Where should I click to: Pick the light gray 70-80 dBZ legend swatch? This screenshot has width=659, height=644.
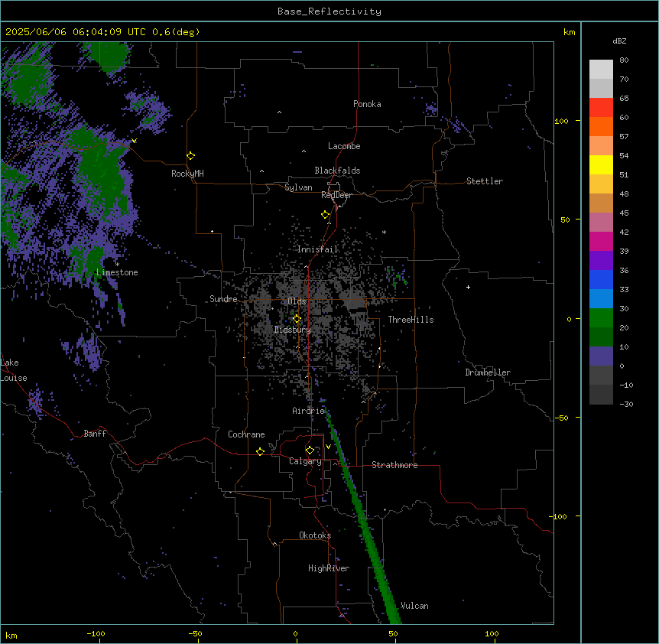(601, 70)
